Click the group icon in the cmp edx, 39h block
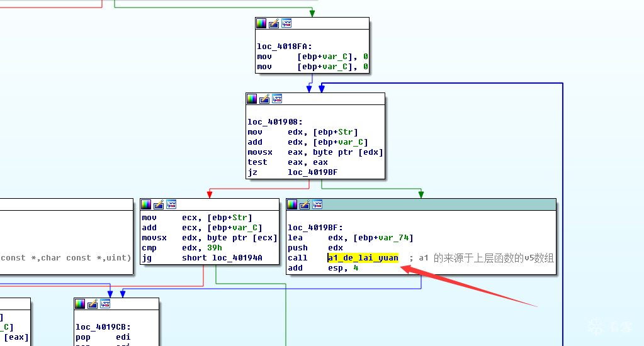The height and width of the screenshot is (346, 644). (x=172, y=204)
